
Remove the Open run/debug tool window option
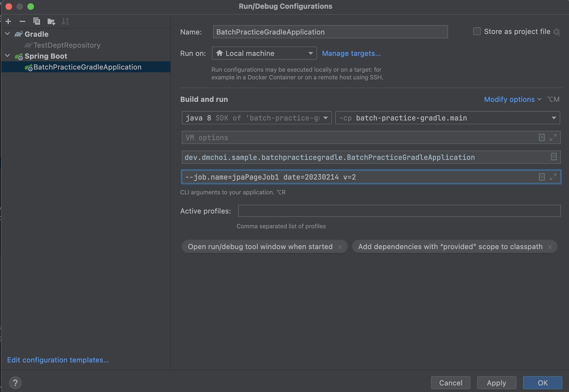click(340, 247)
